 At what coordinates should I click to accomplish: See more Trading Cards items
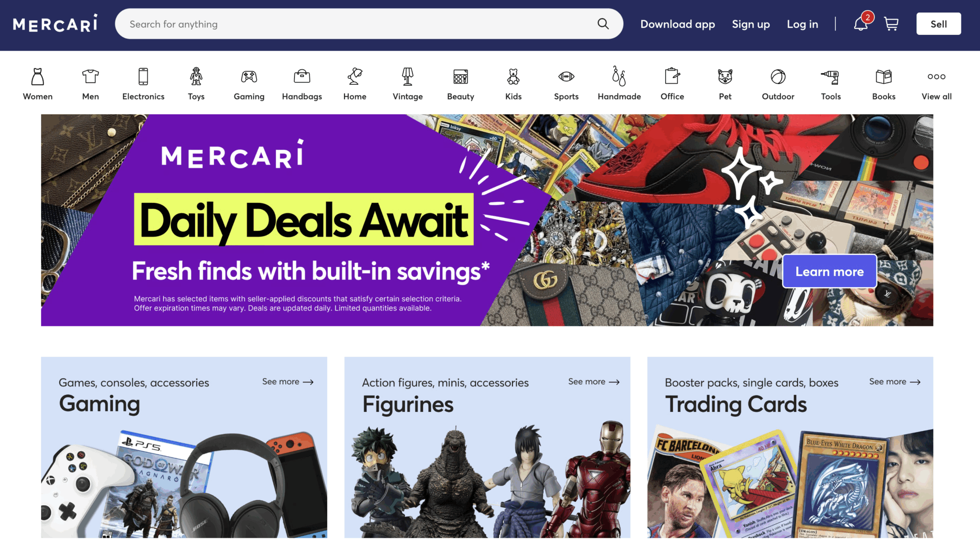[895, 382]
